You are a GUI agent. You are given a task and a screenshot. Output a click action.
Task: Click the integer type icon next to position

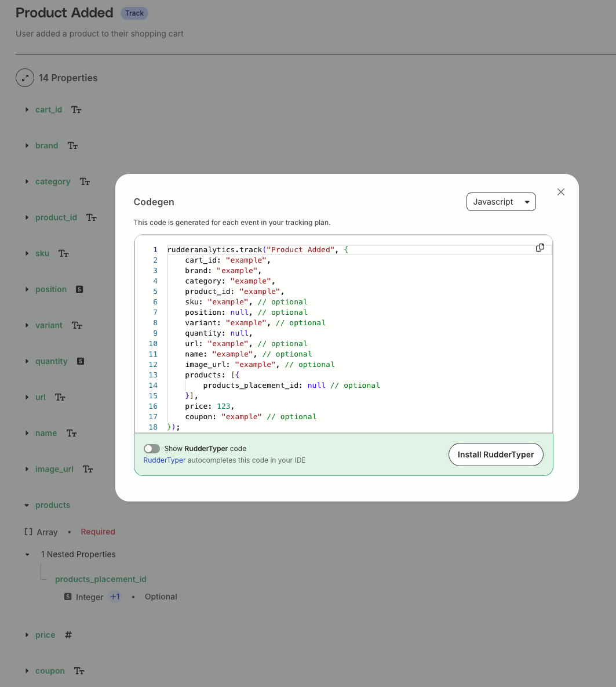pyautogui.click(x=79, y=290)
